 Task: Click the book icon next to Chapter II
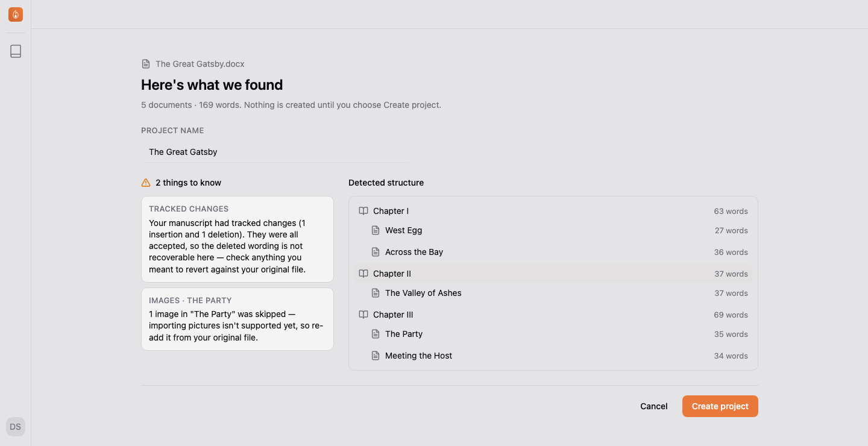click(363, 274)
